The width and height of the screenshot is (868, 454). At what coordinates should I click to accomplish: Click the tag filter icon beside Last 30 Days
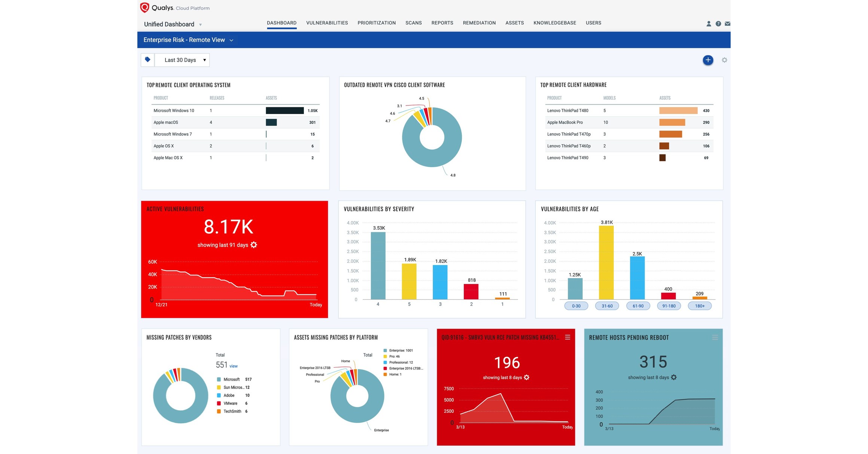[147, 59]
